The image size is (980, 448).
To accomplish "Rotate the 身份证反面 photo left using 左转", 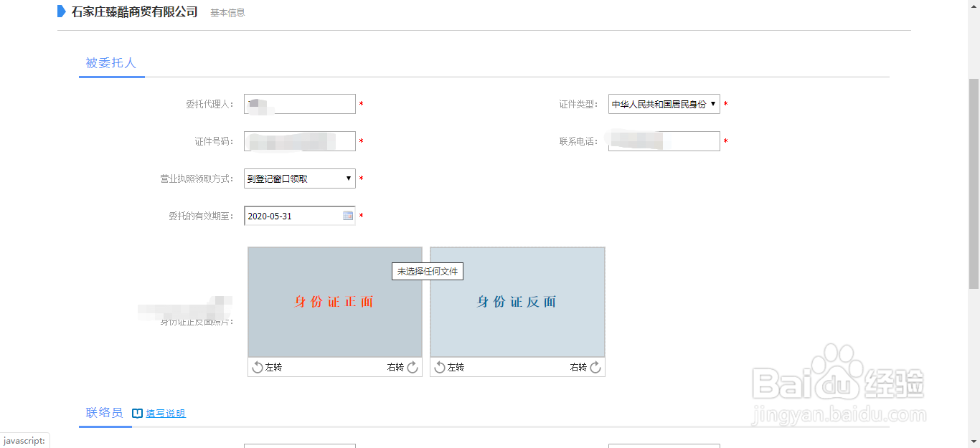I will [449, 366].
